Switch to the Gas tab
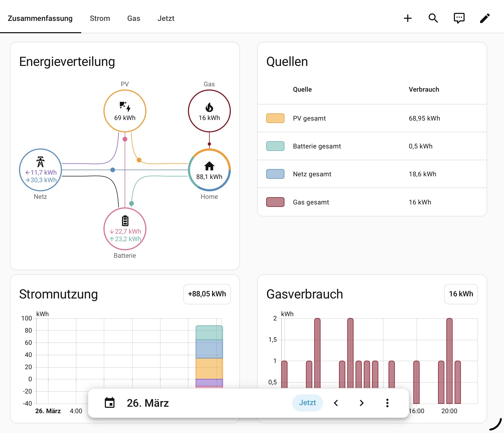The image size is (504, 433). [x=134, y=18]
